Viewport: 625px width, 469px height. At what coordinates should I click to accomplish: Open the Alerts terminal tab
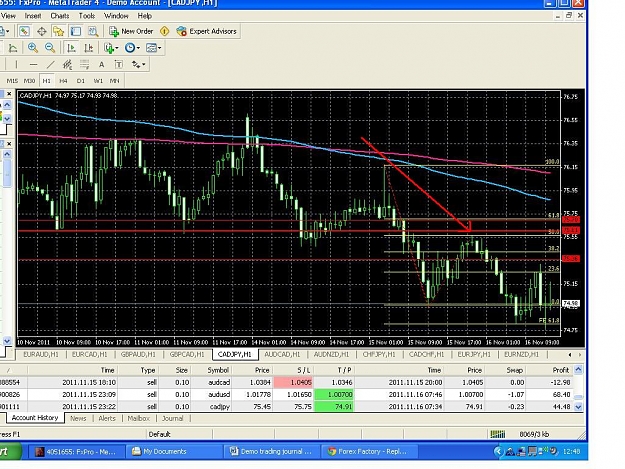click(x=107, y=418)
